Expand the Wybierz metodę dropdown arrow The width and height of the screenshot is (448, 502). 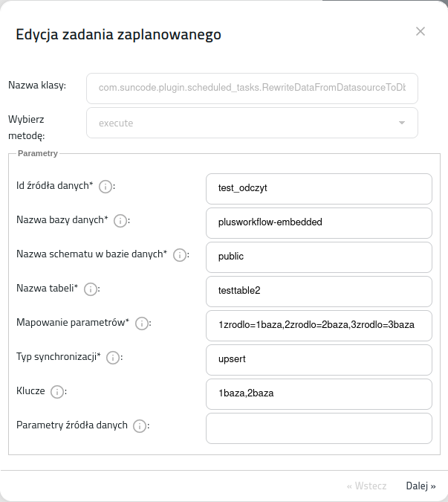(x=402, y=123)
